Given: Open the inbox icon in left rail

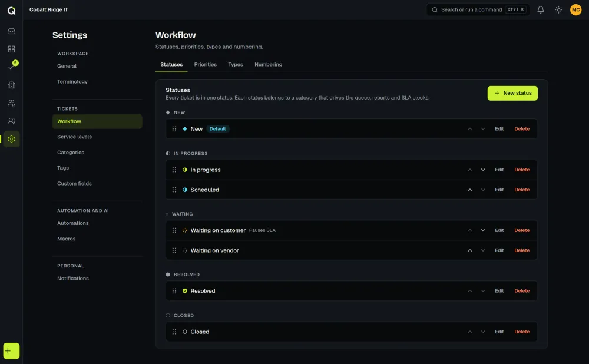Looking at the screenshot, I should [x=11, y=31].
